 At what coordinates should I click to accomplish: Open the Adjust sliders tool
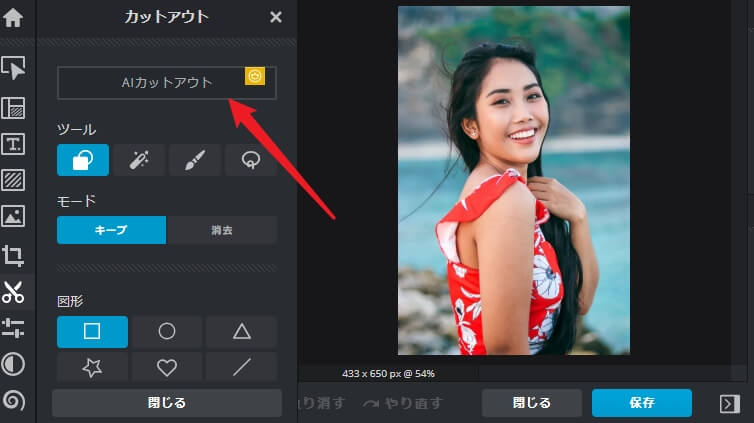tap(13, 328)
